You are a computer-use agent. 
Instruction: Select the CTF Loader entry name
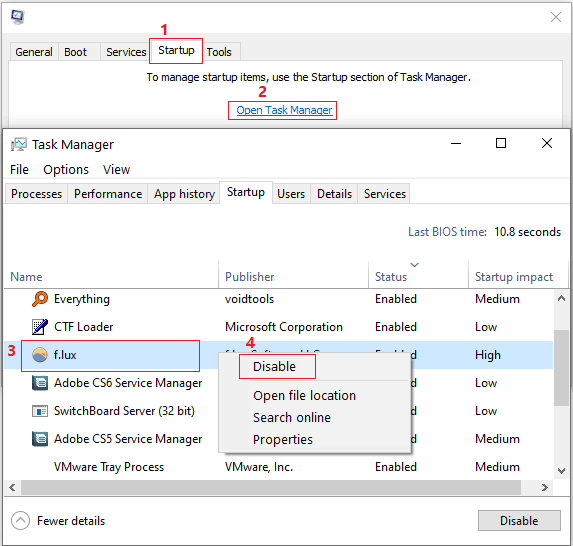coord(84,327)
